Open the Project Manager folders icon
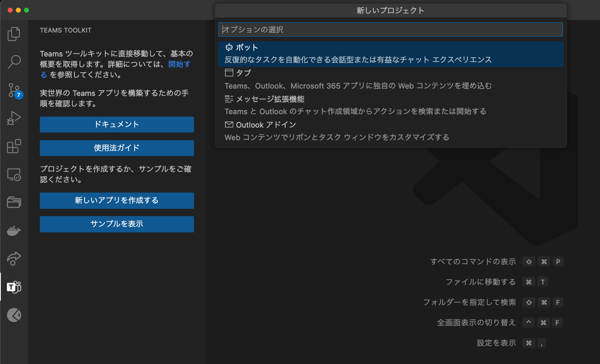This screenshot has width=600, height=364. 14,202
